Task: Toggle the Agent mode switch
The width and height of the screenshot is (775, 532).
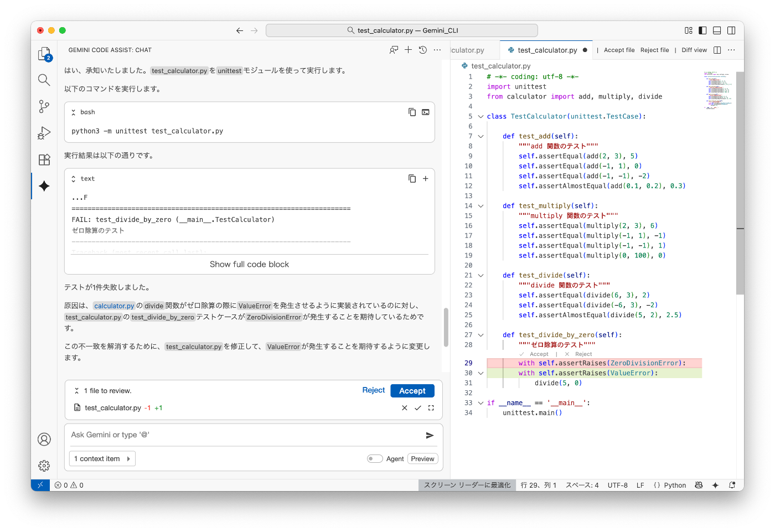Action: 375,458
